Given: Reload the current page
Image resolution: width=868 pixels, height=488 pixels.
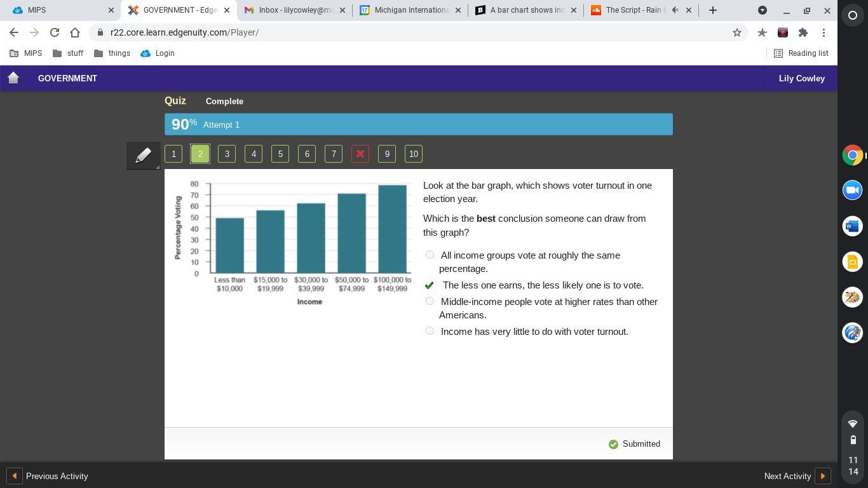Looking at the screenshot, I should [x=55, y=32].
